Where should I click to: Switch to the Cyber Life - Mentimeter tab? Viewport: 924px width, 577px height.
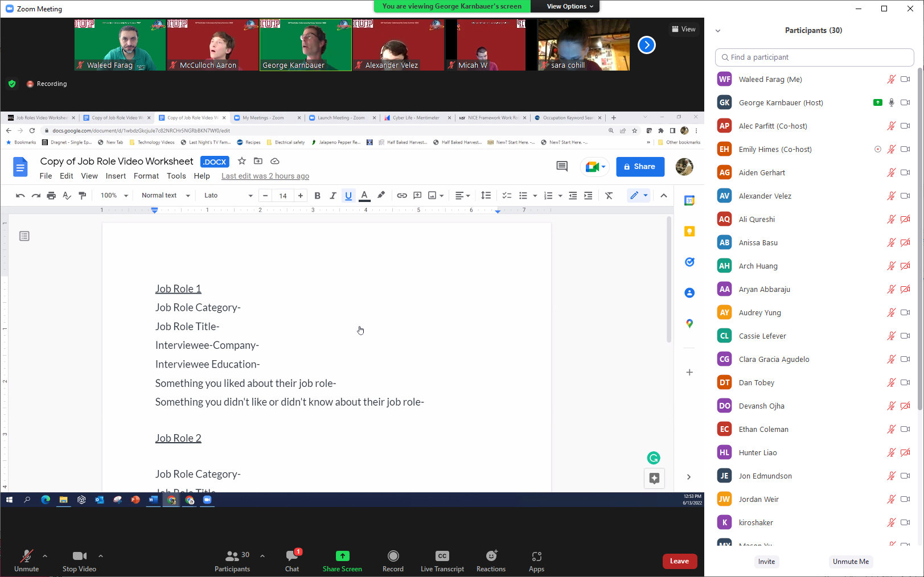[x=416, y=118]
